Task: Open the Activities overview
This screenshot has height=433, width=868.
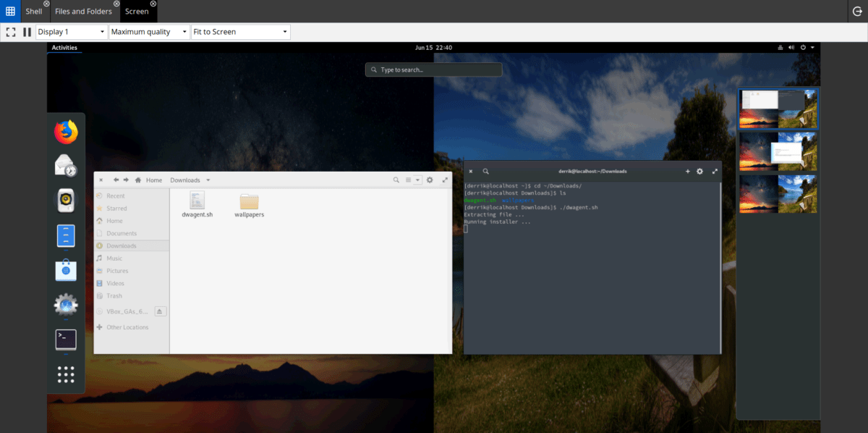Action: 64,47
